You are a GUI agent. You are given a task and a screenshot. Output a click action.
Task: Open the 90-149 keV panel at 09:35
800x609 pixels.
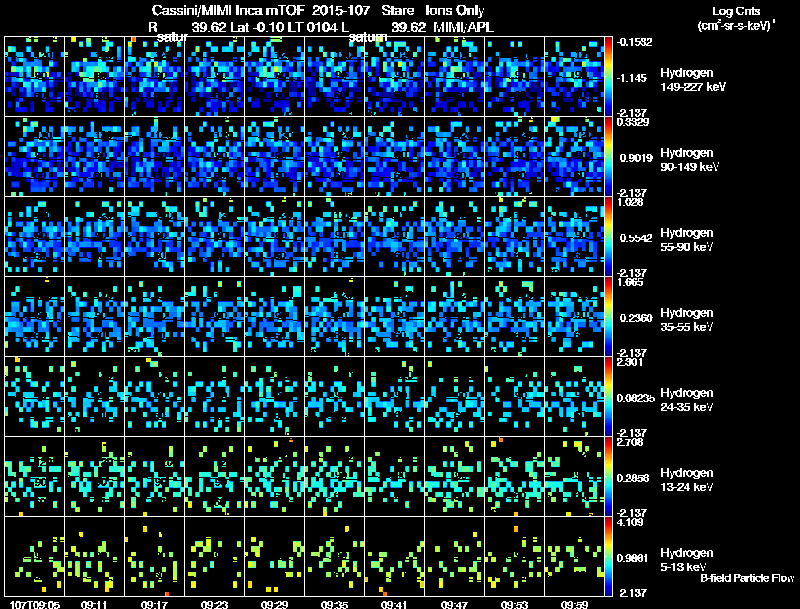tap(335, 157)
